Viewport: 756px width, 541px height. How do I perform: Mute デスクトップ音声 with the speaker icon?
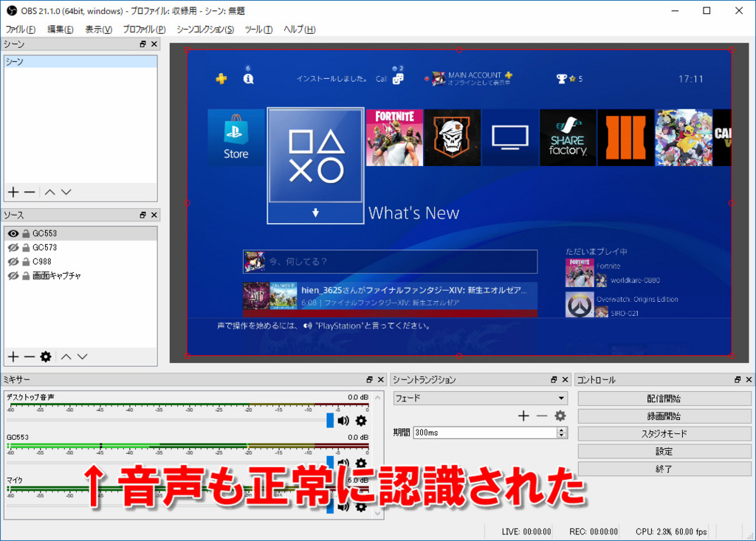343,420
